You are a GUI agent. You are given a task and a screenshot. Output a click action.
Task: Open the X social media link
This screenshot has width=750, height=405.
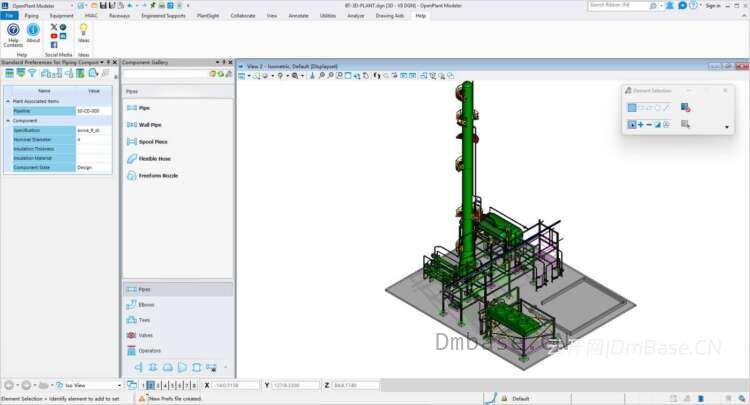[x=54, y=27]
